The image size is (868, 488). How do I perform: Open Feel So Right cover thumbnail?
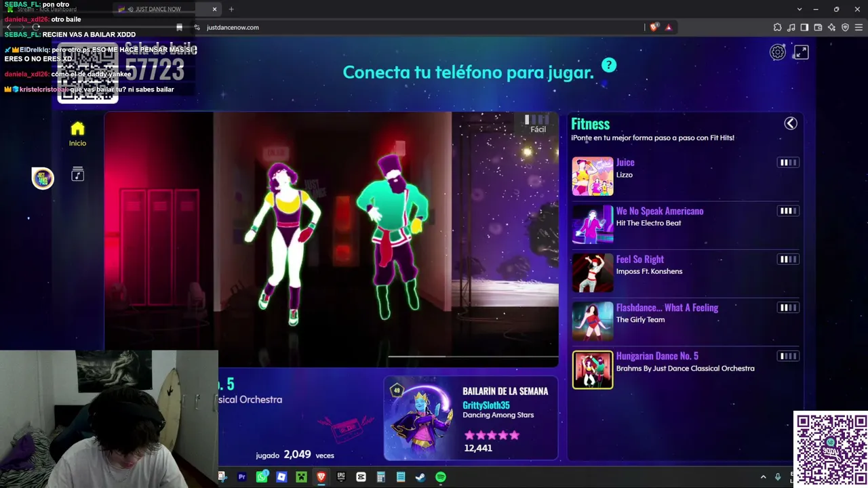coord(593,272)
